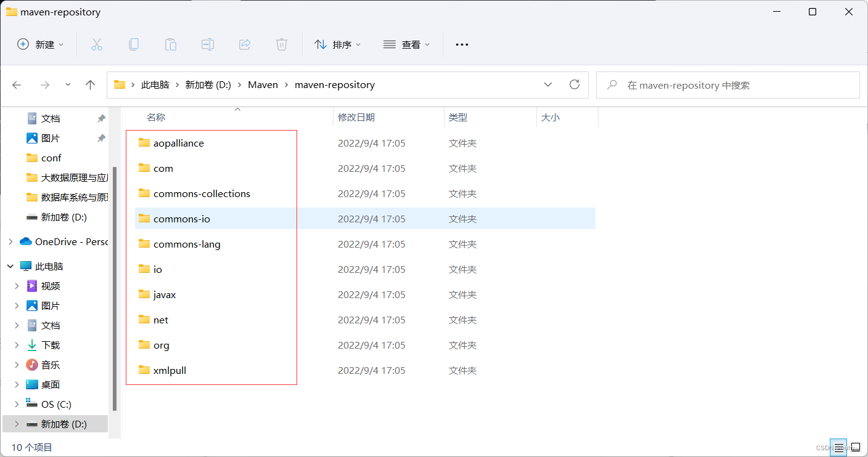This screenshot has height=457, width=868.
Task: Switch to large thumbnails view icon
Action: (x=856, y=447)
